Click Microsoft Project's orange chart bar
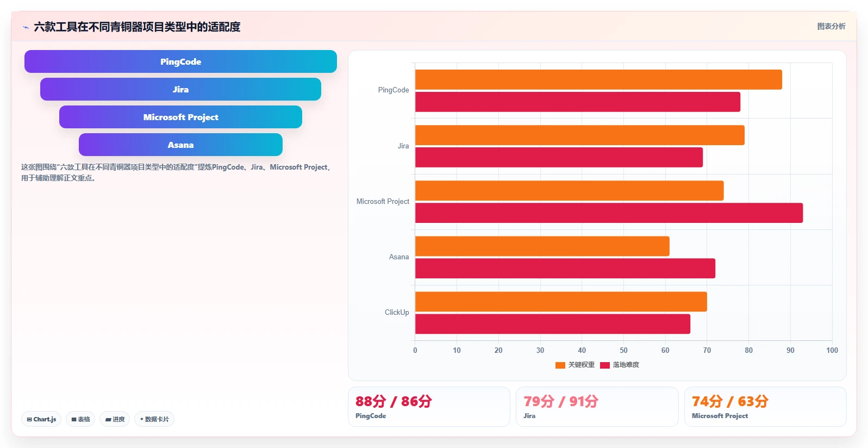 [x=570, y=190]
